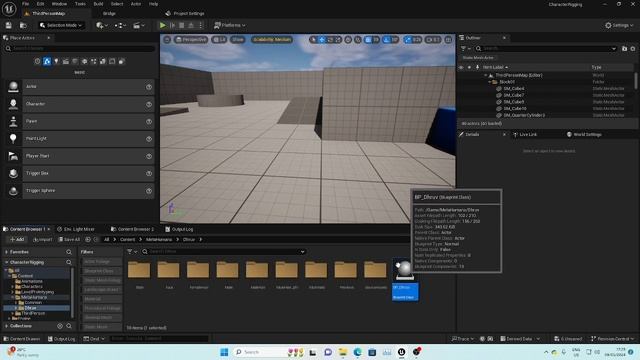
Task: Click the Outliner settings gear icon
Action: coord(633,48)
